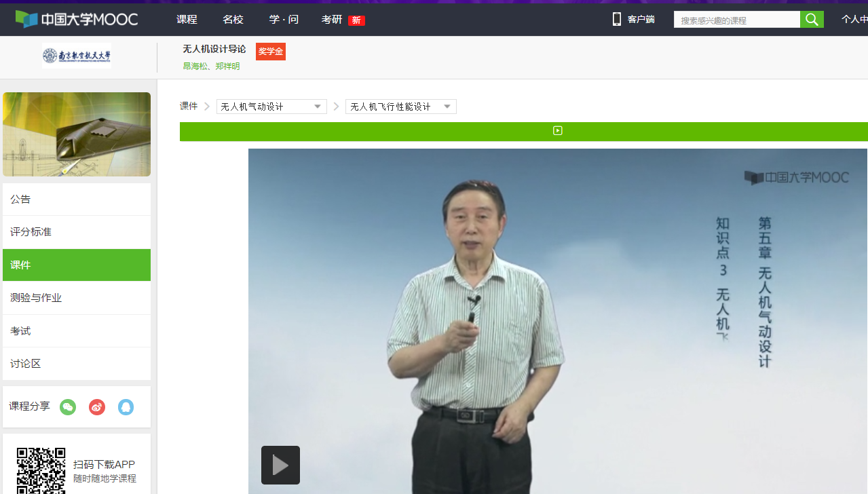Open the 客户端 mobile client icon
868x494 pixels.
[x=617, y=19]
